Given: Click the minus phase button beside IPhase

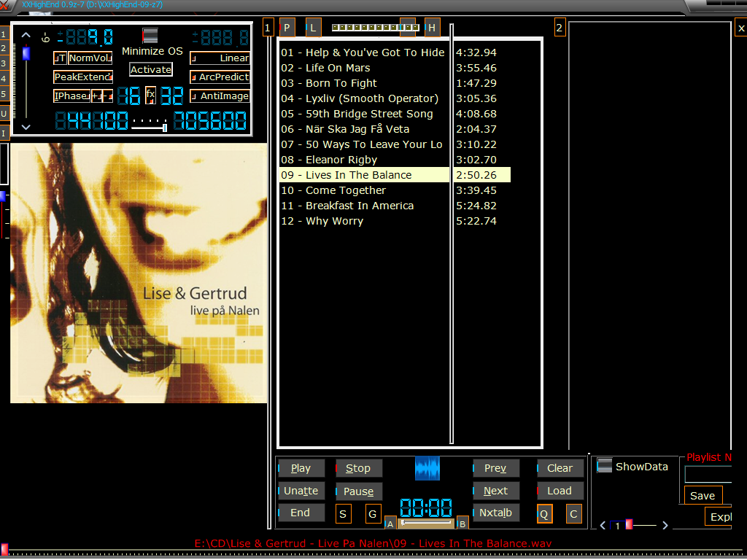Looking at the screenshot, I should [108, 96].
